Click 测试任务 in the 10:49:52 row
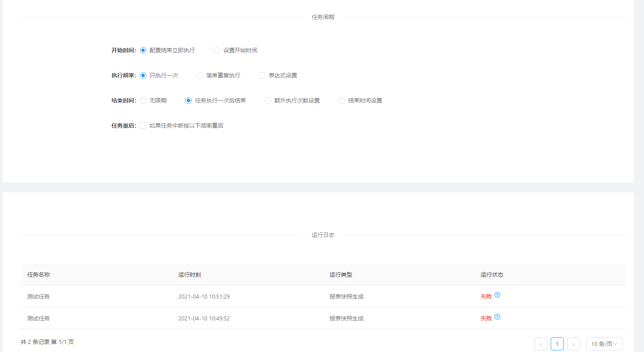Screen dimensions: 644x352 click(39, 318)
